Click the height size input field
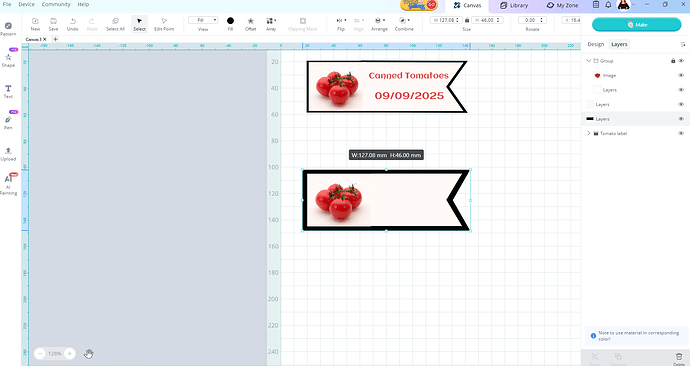Image resolution: width=690 pixels, height=366 pixels. pos(487,20)
